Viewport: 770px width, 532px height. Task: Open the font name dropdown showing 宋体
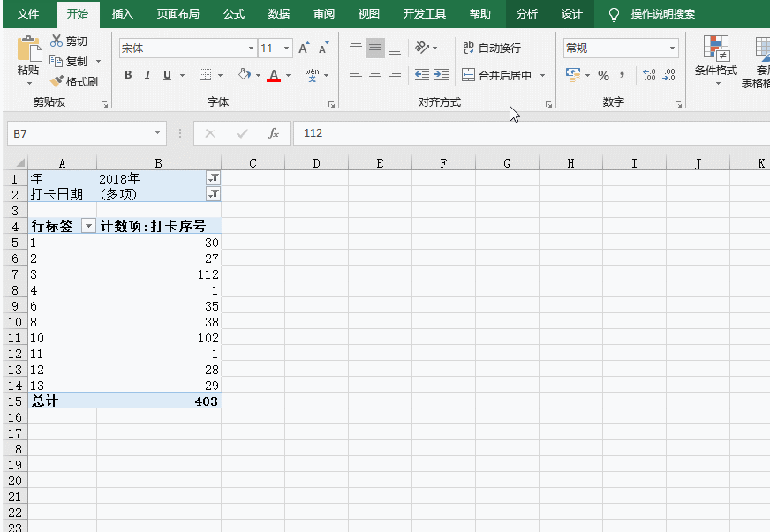[x=250, y=47]
